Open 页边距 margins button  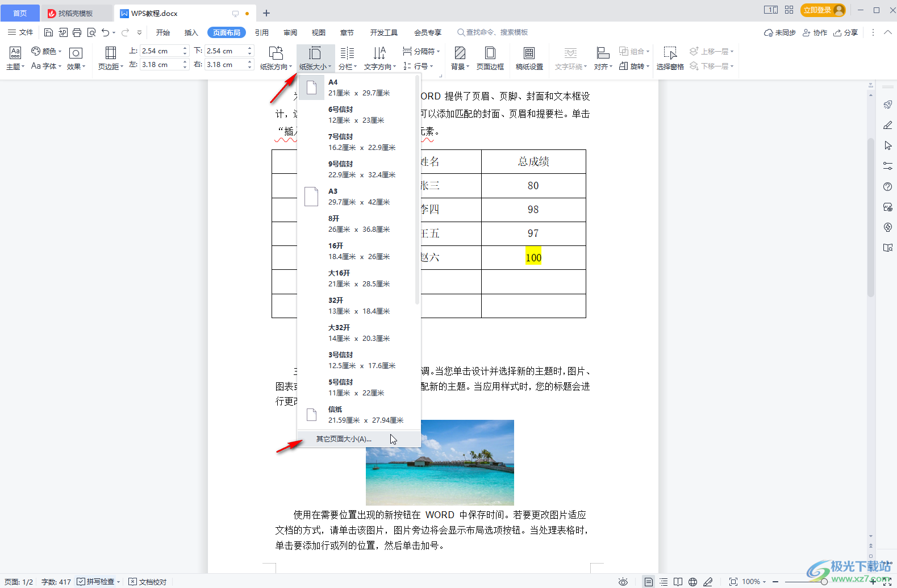pyautogui.click(x=110, y=59)
